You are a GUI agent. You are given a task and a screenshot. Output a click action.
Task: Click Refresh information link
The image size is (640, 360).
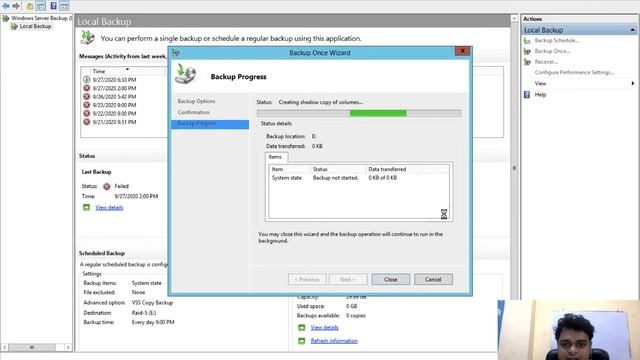(334, 341)
